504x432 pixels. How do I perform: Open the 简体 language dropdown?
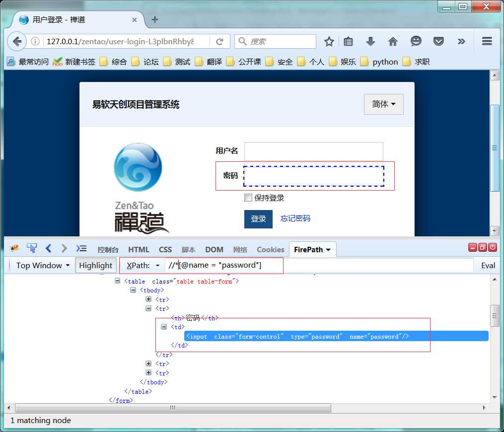coord(383,104)
